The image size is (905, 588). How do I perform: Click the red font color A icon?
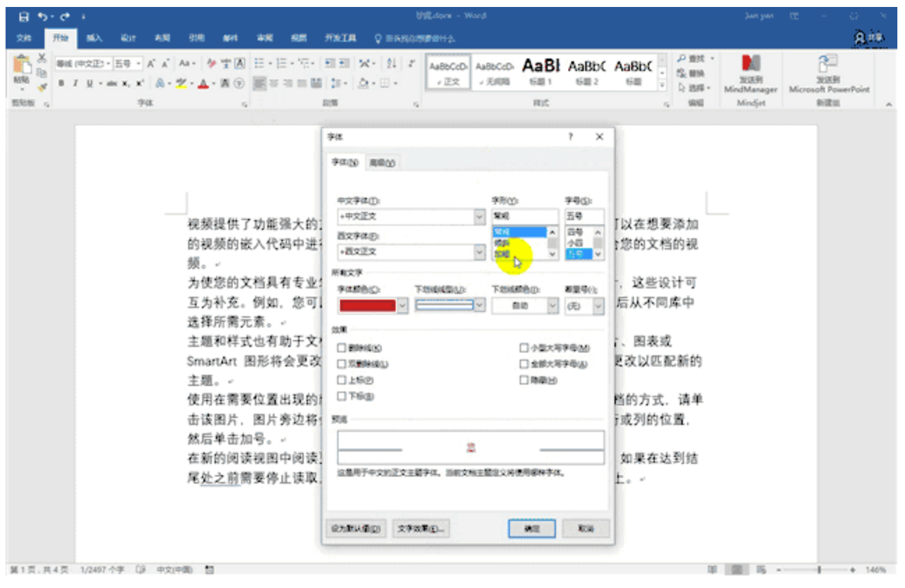point(203,83)
